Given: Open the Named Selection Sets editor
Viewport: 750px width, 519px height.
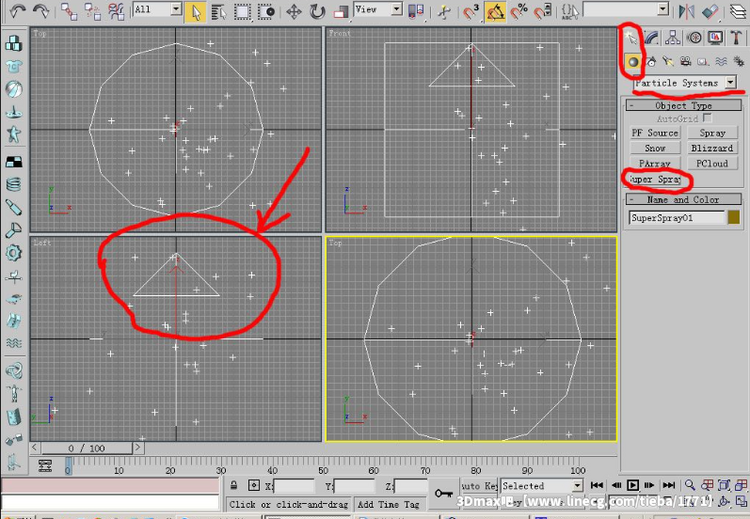Looking at the screenshot, I should point(570,11).
